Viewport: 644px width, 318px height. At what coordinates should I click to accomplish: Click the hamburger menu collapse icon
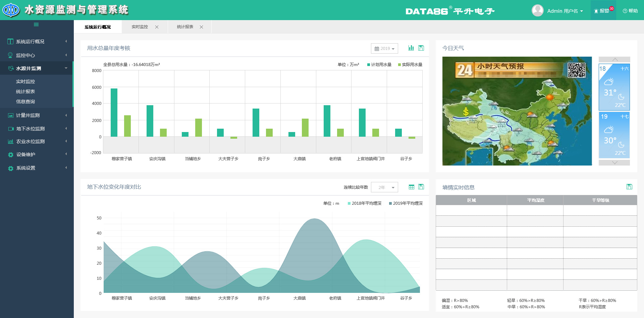pos(36,24)
